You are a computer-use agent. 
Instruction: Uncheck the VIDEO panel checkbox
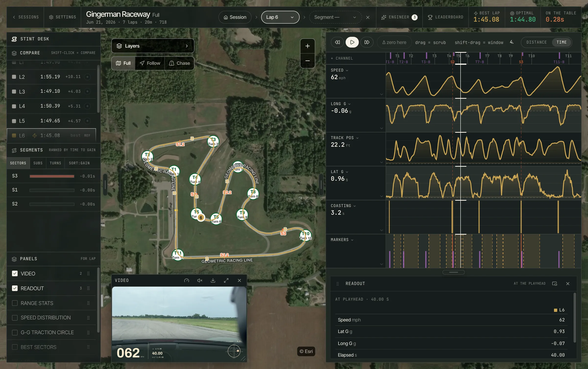(15, 274)
